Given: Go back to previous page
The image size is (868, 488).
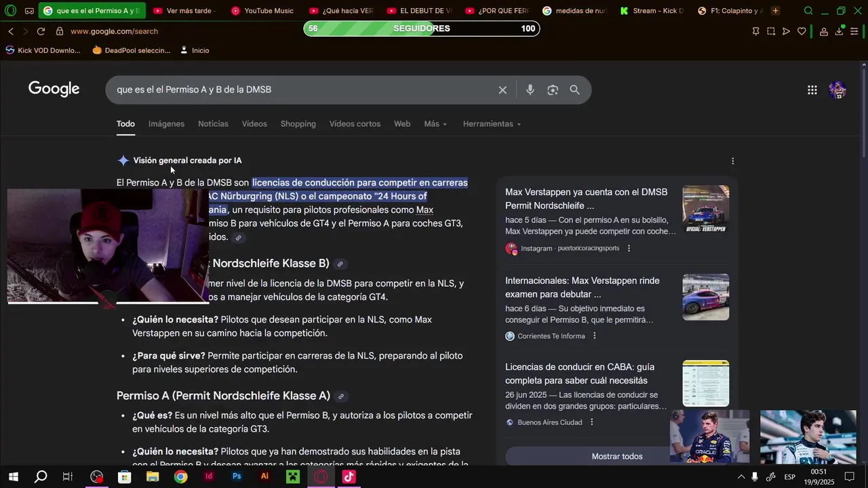Looking at the screenshot, I should [11, 31].
